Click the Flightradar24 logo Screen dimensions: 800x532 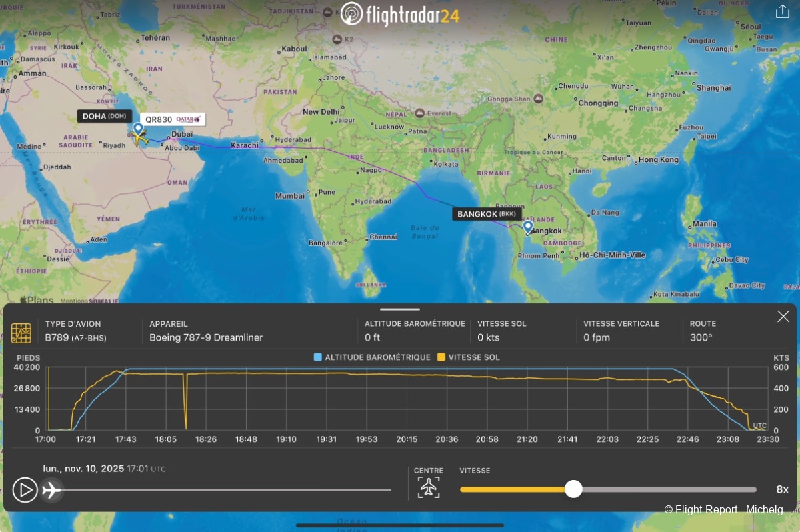tap(400, 15)
